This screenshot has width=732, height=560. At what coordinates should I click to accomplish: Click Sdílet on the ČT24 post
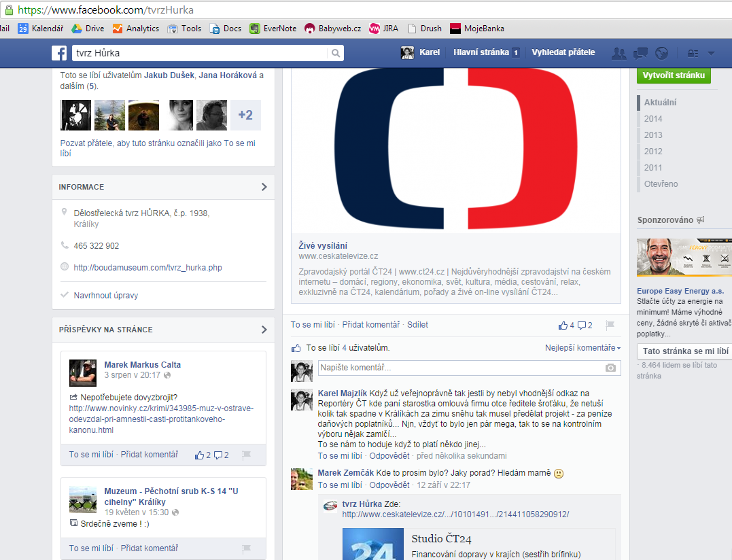417,325
